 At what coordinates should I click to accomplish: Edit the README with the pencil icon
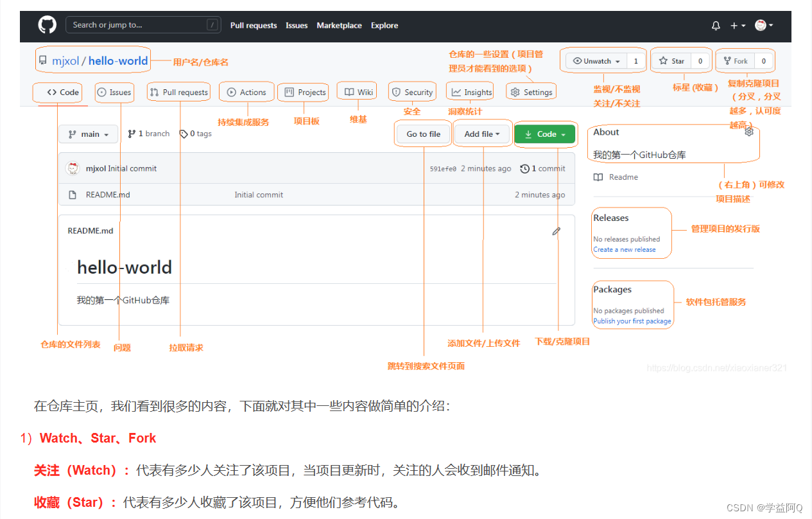click(x=557, y=231)
